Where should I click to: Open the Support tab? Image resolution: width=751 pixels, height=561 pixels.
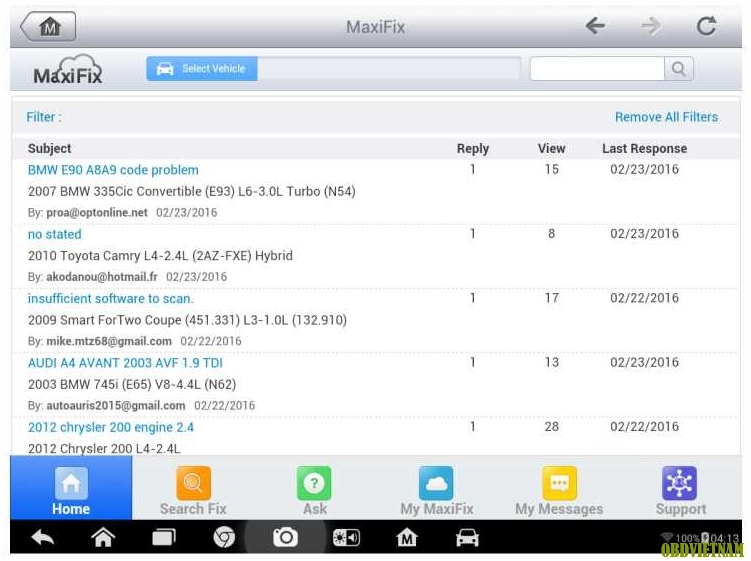[681, 491]
